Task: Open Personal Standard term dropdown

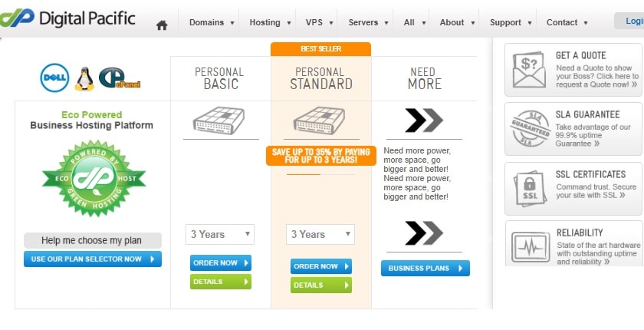Action: coord(320,234)
